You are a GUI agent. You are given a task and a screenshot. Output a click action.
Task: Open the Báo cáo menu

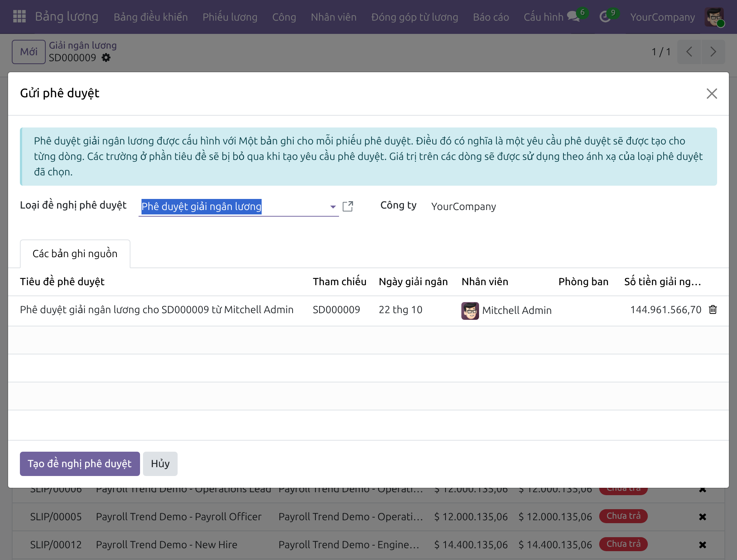click(491, 17)
